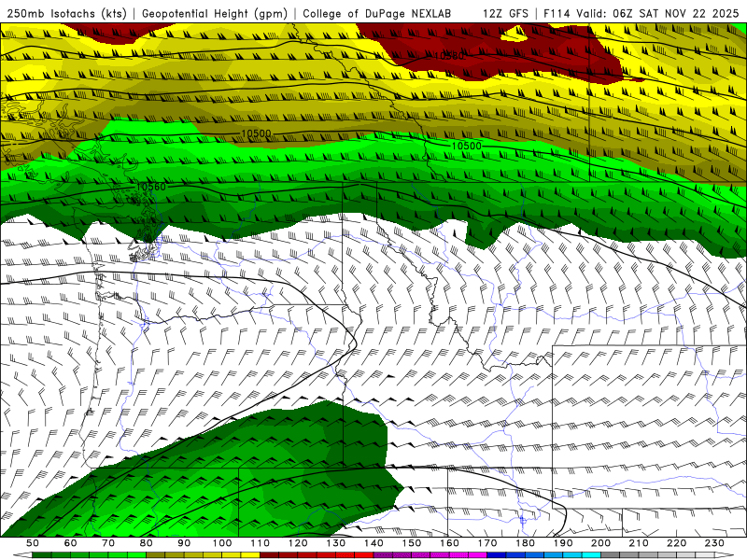Click the 180 scale label
Screen dimensions: 747x560
coord(525,543)
